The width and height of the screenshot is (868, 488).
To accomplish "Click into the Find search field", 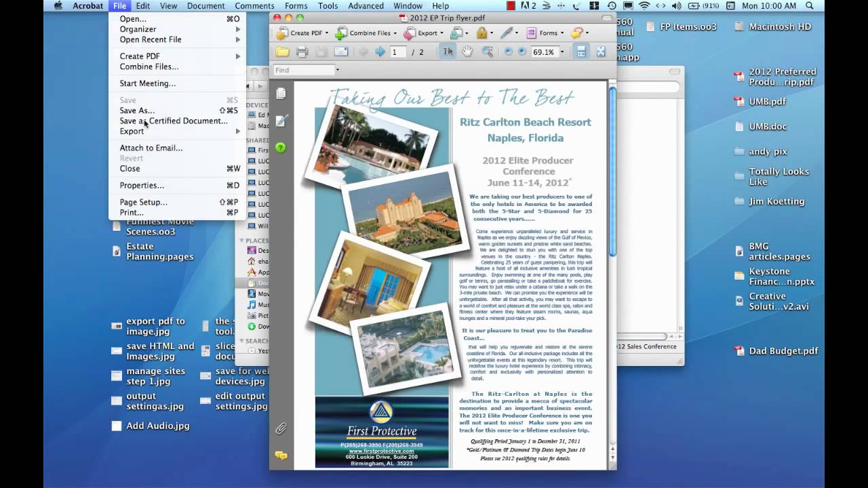I will point(303,70).
